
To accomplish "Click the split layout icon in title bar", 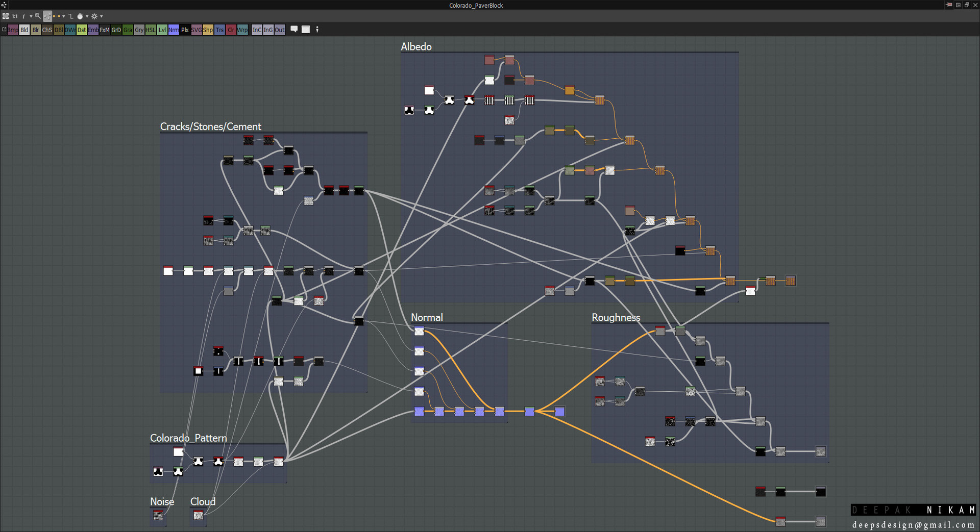I will [x=959, y=5].
